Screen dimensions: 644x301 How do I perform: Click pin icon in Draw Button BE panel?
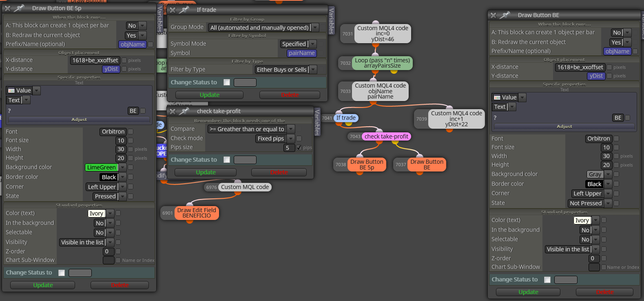point(505,15)
